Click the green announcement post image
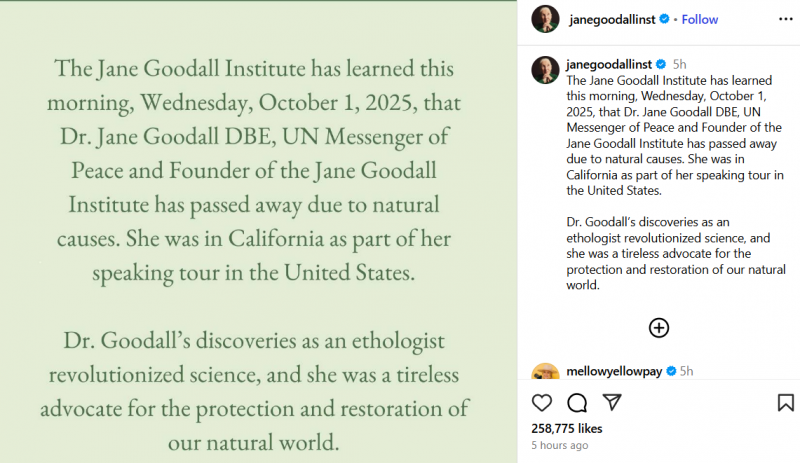800x463 pixels. [258, 231]
